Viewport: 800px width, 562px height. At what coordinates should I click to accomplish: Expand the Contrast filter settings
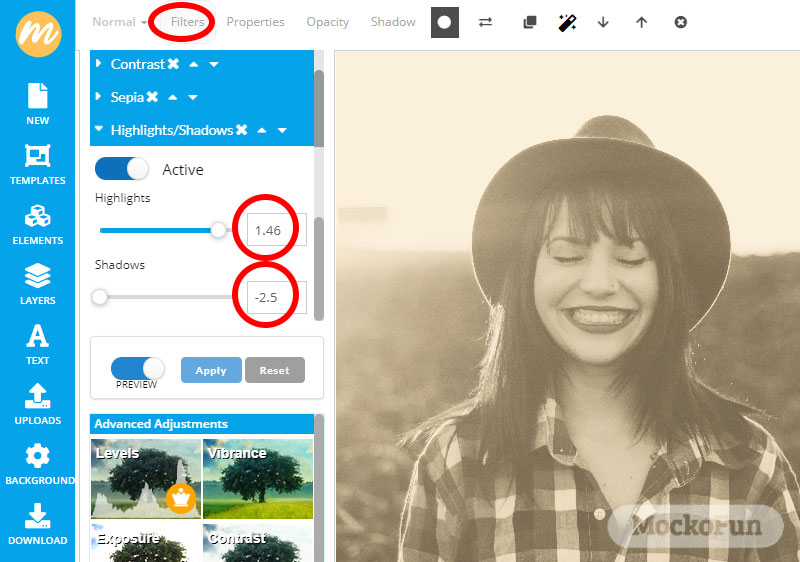[x=98, y=63]
